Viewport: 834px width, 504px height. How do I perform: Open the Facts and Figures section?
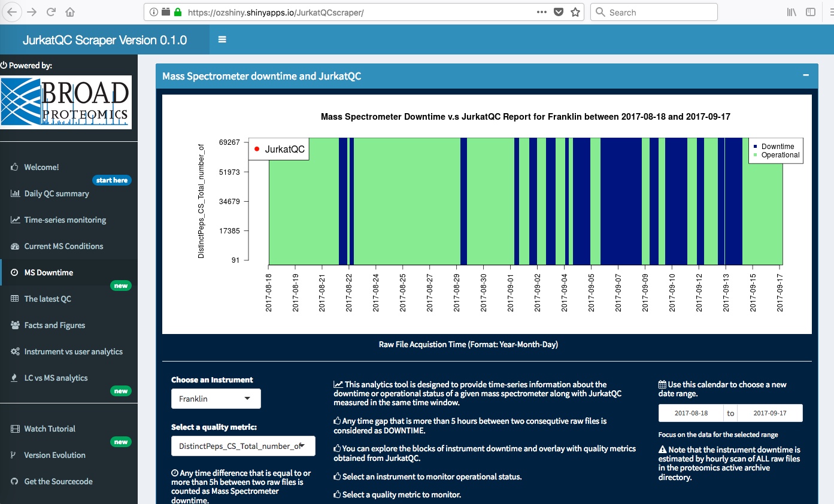pos(54,325)
